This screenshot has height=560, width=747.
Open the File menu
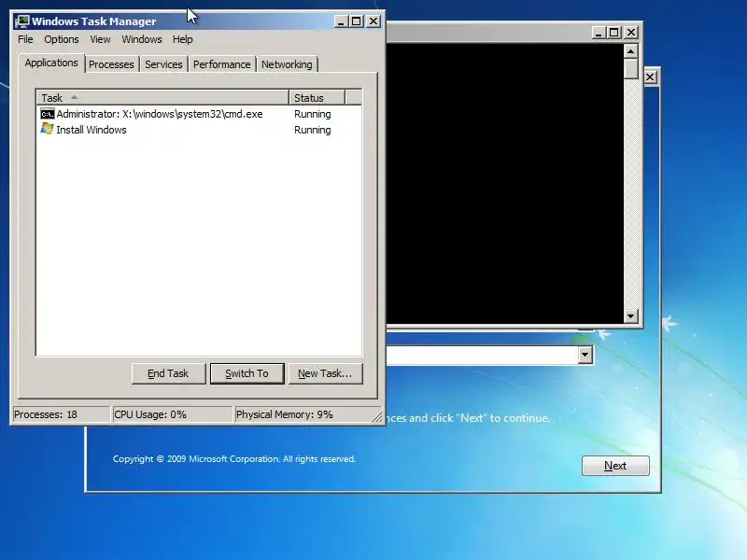[25, 39]
